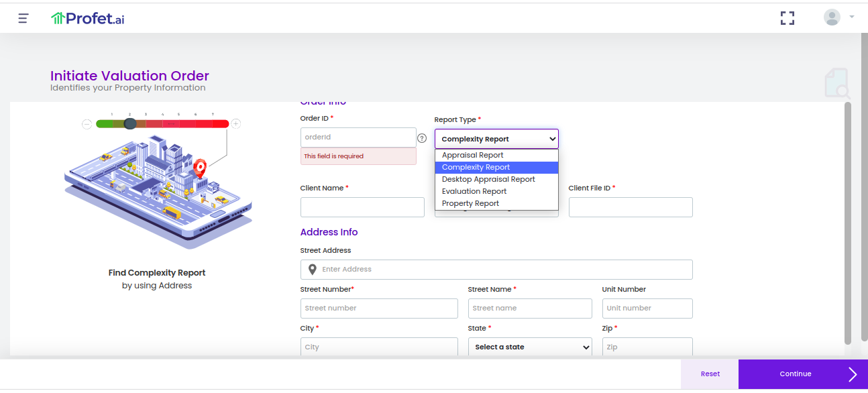Click the Continue button
This screenshot has height=393, width=868.
point(795,374)
